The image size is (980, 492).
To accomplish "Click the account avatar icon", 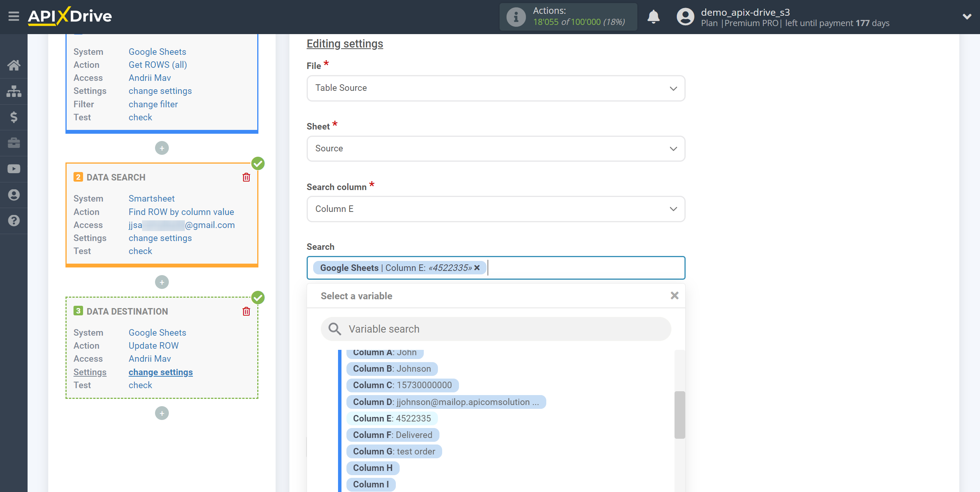I will coord(685,17).
